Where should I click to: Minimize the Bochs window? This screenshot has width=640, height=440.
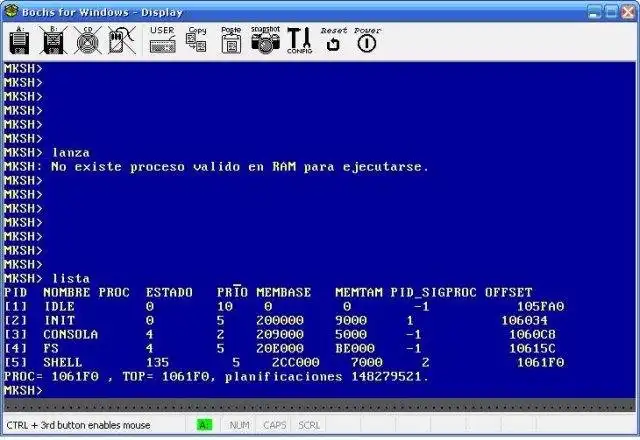click(595, 12)
